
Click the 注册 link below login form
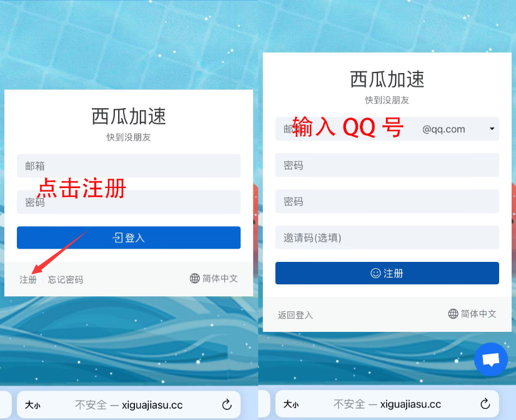point(28,280)
